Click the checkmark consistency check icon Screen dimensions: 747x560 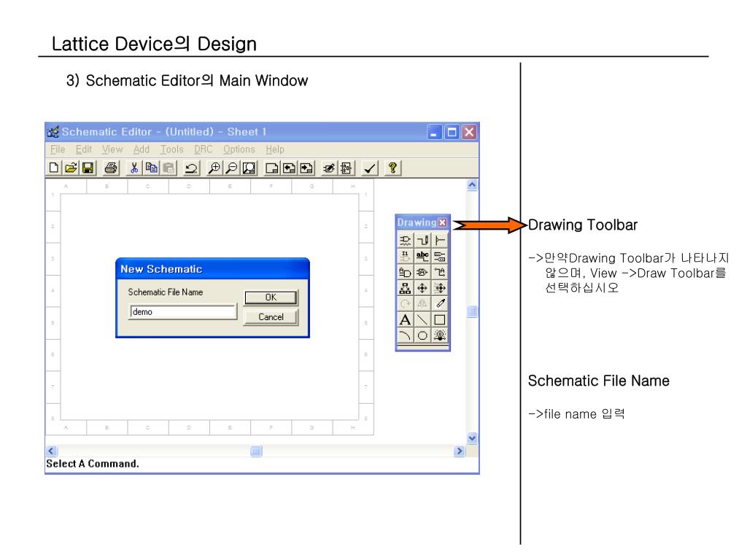pyautogui.click(x=370, y=168)
